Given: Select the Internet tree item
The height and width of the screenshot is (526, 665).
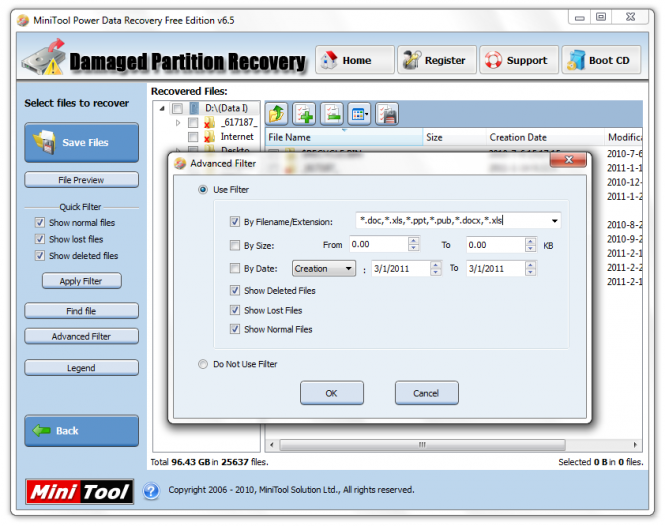Looking at the screenshot, I should coord(237,137).
